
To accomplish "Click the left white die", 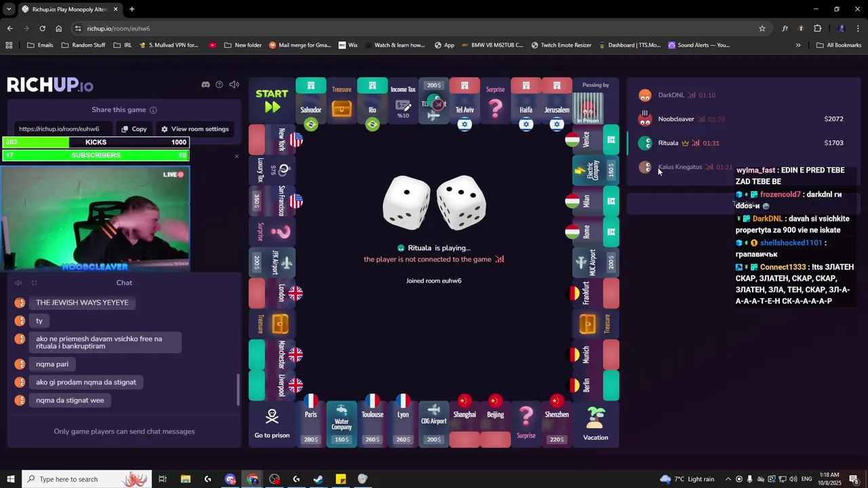I will [406, 203].
